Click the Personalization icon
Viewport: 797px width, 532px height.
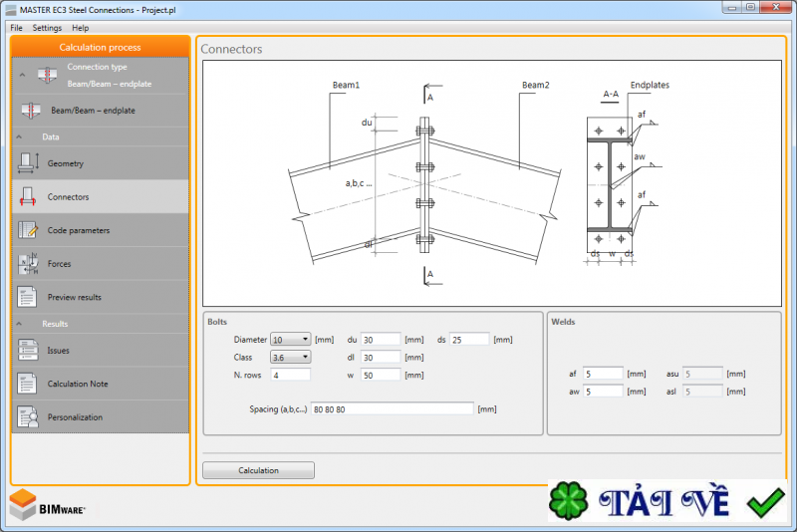pos(27,416)
